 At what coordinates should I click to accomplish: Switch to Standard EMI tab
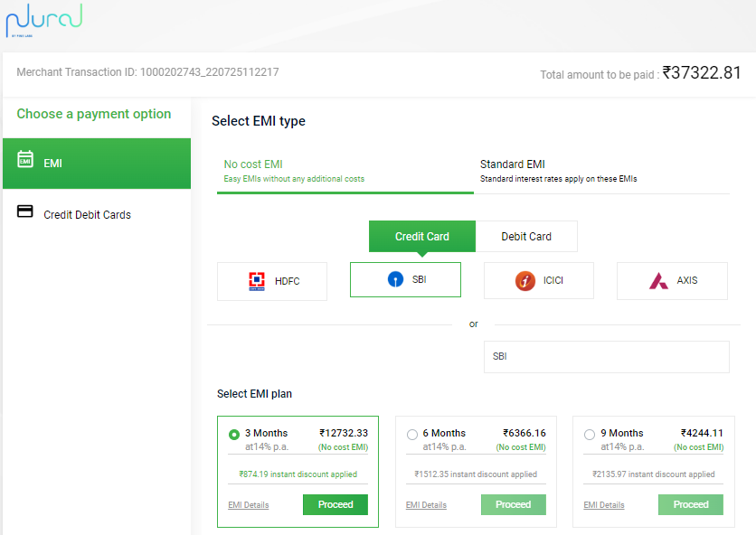[x=601, y=172]
